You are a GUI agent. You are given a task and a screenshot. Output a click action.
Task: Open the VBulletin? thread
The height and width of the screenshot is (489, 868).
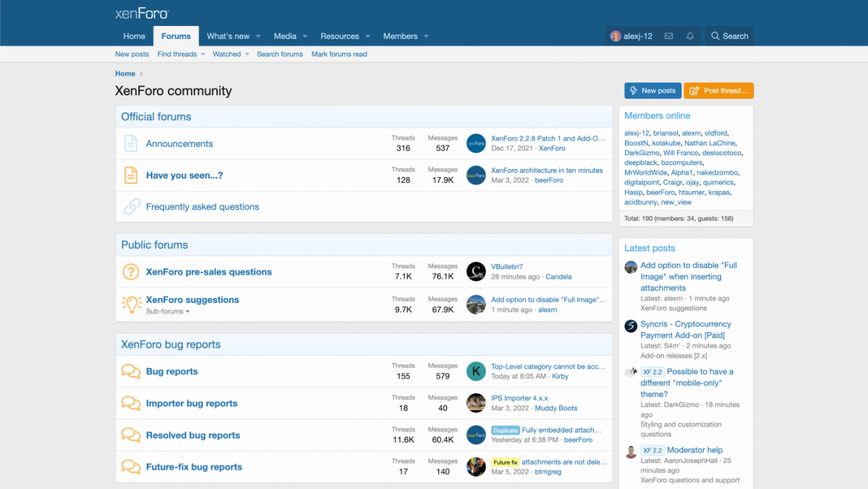(x=507, y=267)
